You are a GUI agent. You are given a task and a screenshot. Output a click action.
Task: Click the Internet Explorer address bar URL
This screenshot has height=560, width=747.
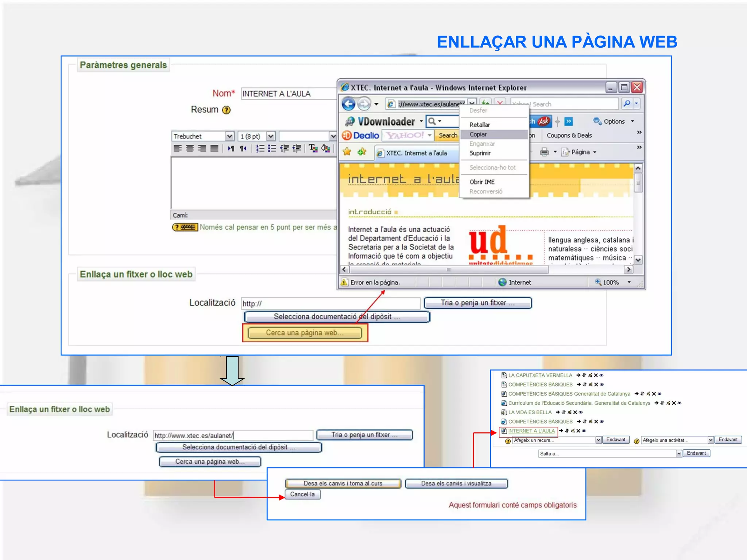[x=431, y=104]
